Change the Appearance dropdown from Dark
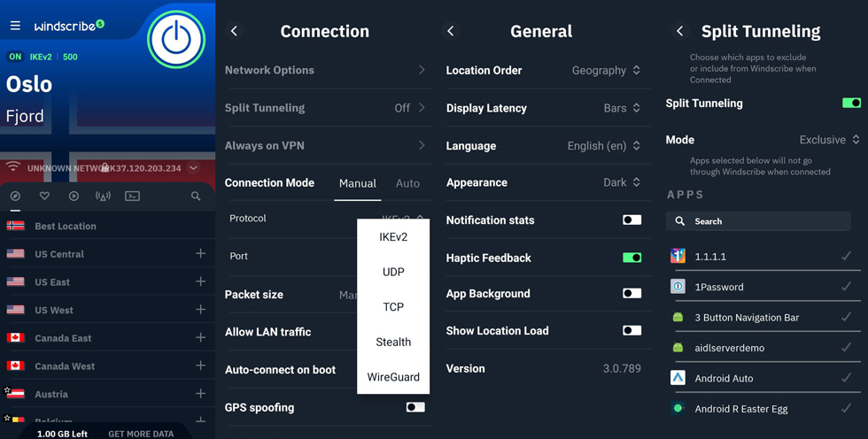The height and width of the screenshot is (439, 868). coord(622,183)
